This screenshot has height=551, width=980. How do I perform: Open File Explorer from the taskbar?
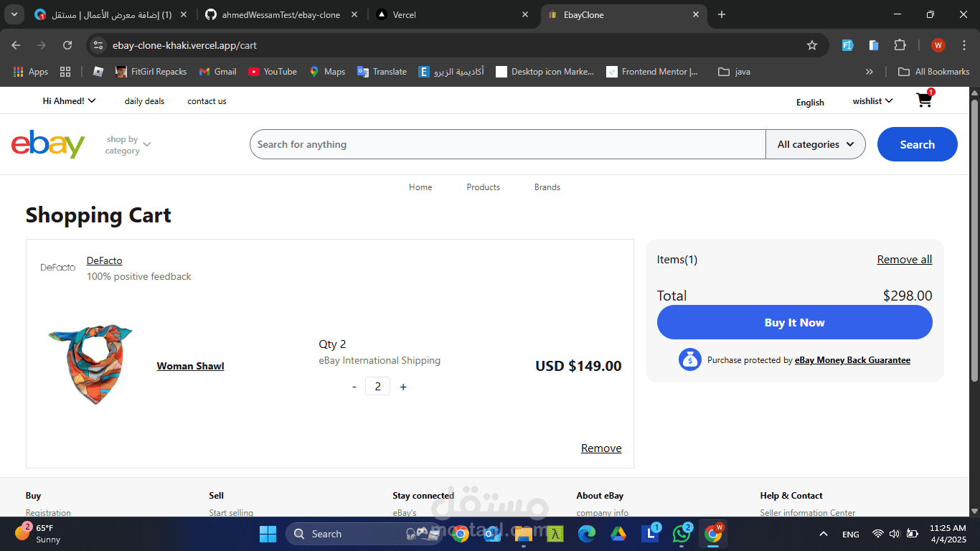coord(523,534)
